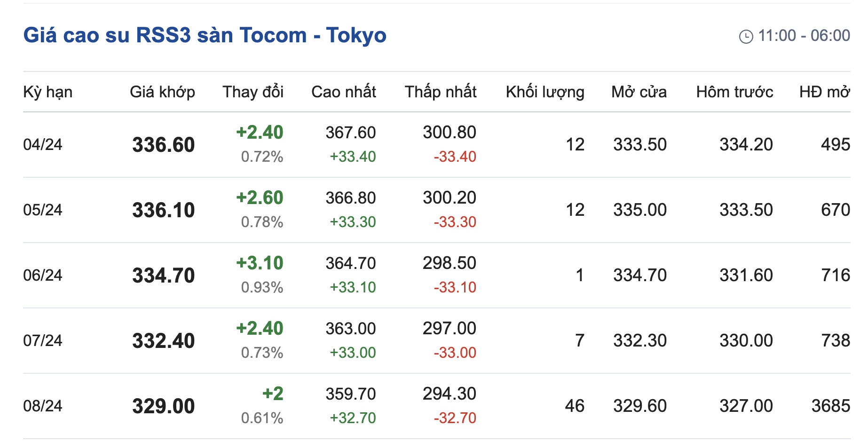Image resolution: width=868 pixels, height=441 pixels.
Task: Select the 05/24 contract term
Action: (x=43, y=210)
